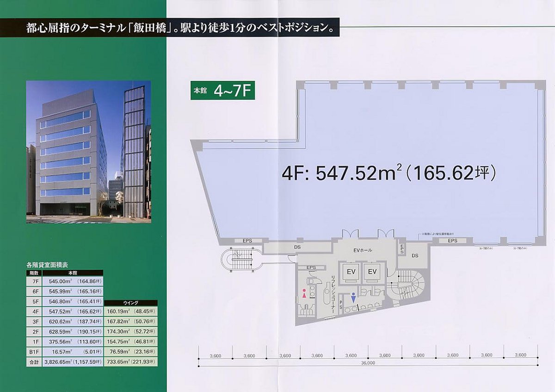Click the 7F row label in area table
Image resolution: width=555 pixels, height=392 pixels.
[x=34, y=281]
